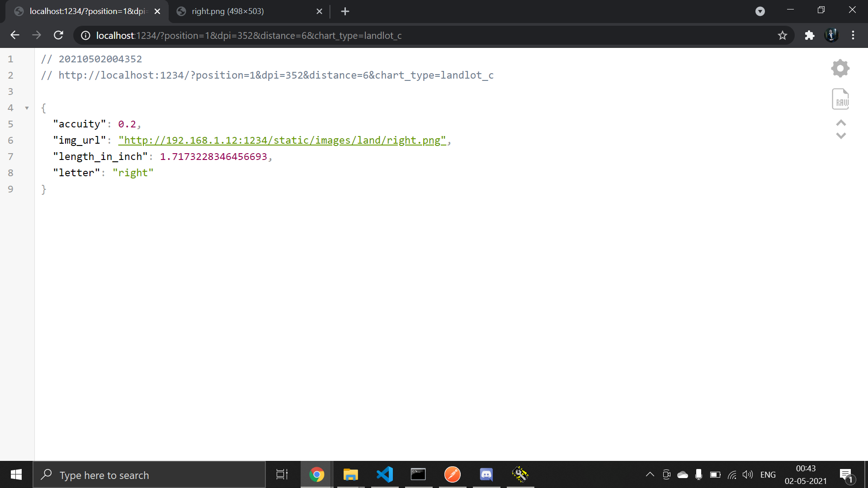Viewport: 868px width, 488px height.
Task: Click the address bar URL
Action: (x=249, y=35)
